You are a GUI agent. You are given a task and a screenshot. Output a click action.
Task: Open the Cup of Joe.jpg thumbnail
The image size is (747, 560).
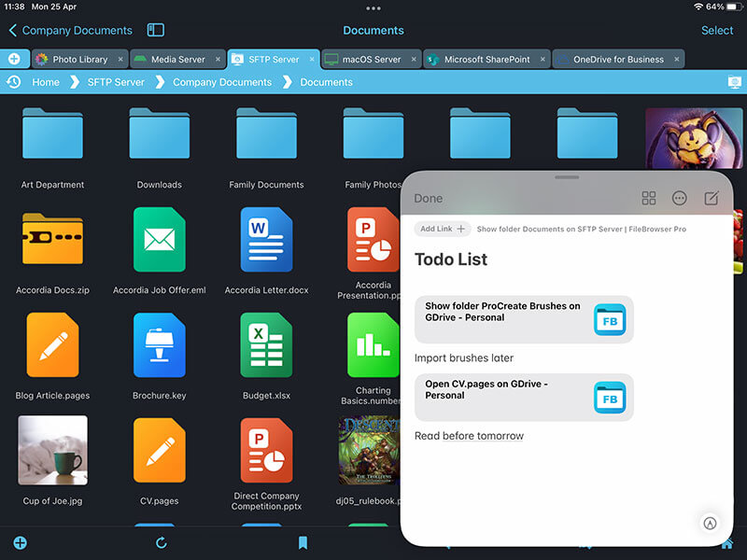coord(53,451)
